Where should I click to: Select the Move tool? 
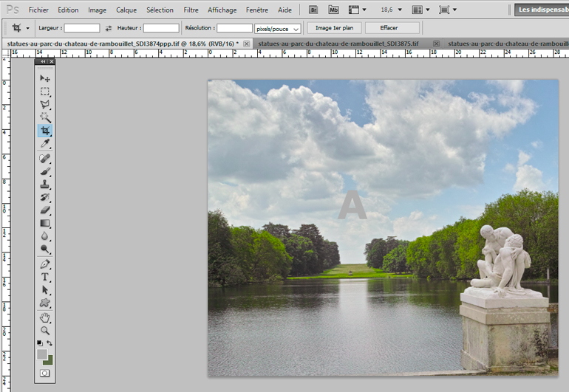click(44, 78)
